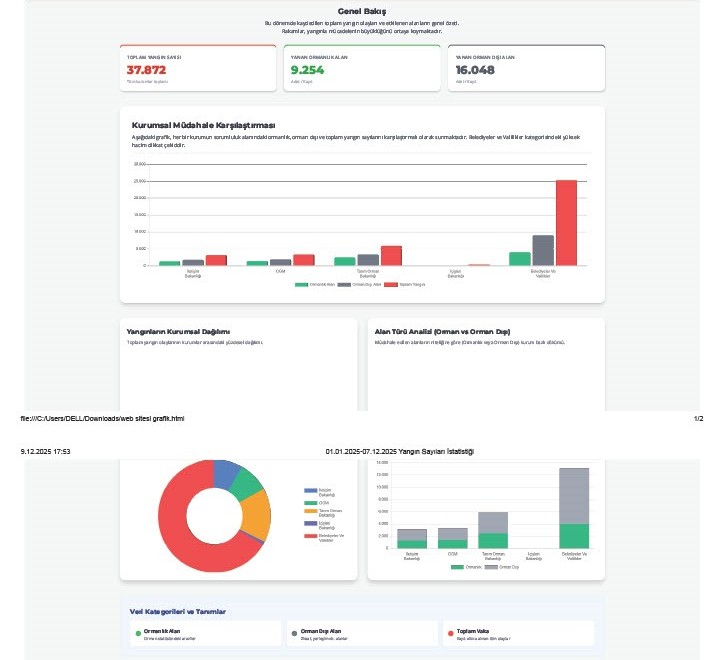Open the Yanan Ormanlık Alan 9.254 card
The width and height of the screenshot is (724, 660).
coord(361,68)
